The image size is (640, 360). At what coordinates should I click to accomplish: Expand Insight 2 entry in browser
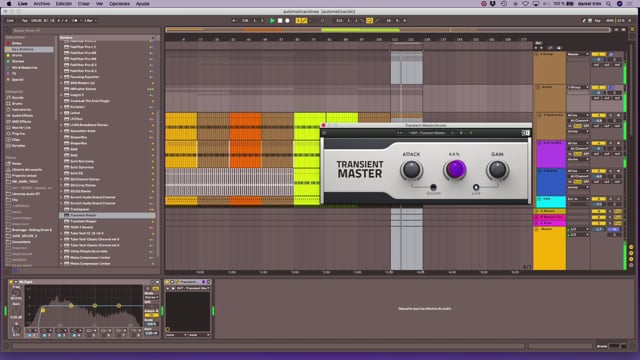coord(62,95)
